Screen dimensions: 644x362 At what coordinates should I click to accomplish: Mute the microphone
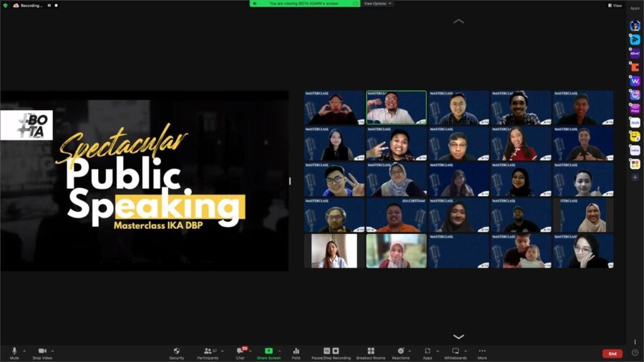[14, 351]
